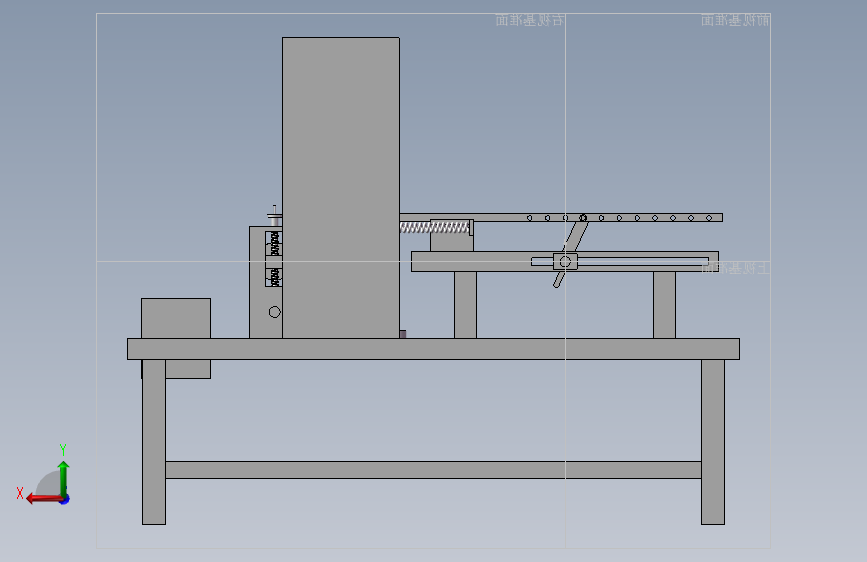867x562 pixels.
Task: Select the mirrored 前视基准面 plane label
Action: (x=735, y=20)
